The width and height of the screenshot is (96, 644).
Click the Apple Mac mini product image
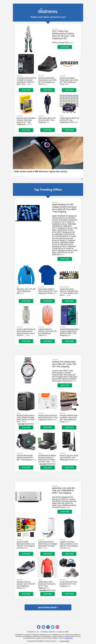point(28,497)
